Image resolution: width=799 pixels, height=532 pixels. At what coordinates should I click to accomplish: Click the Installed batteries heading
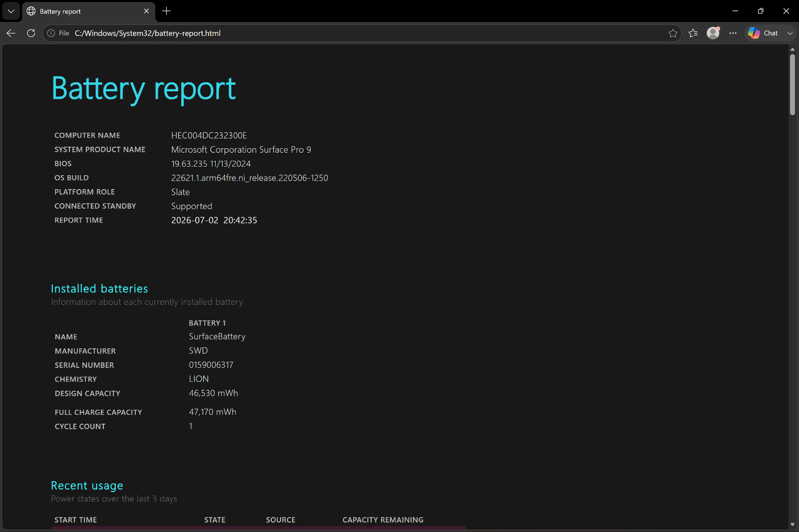(99, 288)
